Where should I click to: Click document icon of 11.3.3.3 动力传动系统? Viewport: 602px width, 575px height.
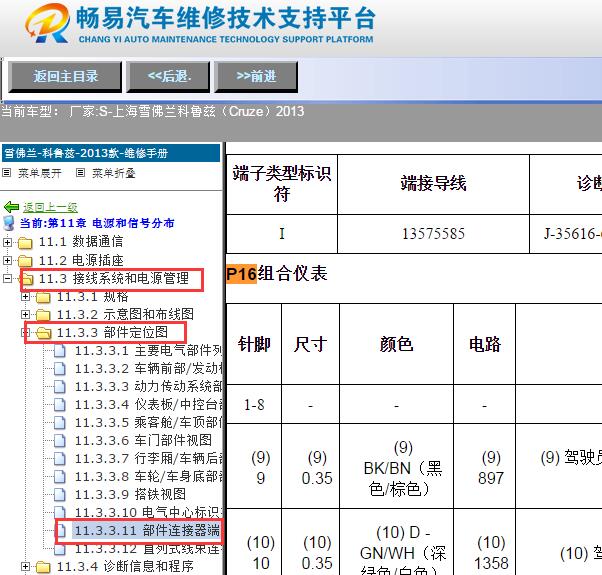click(x=60, y=387)
